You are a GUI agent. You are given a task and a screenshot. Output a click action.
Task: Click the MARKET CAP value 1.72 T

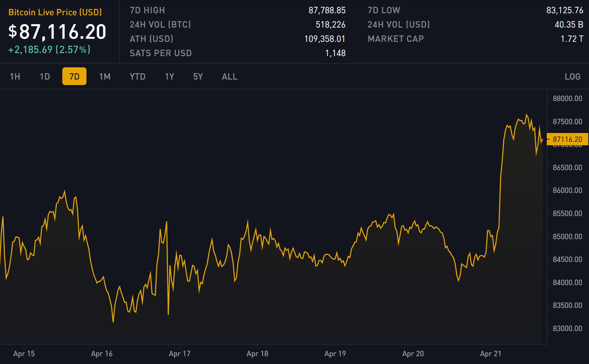pyautogui.click(x=572, y=39)
